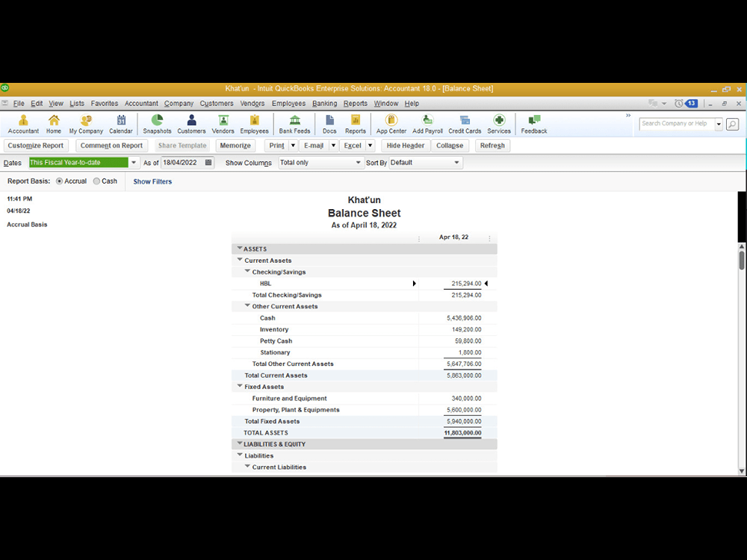The width and height of the screenshot is (747, 560).
Task: Click the Customize Report button
Action: [36, 145]
